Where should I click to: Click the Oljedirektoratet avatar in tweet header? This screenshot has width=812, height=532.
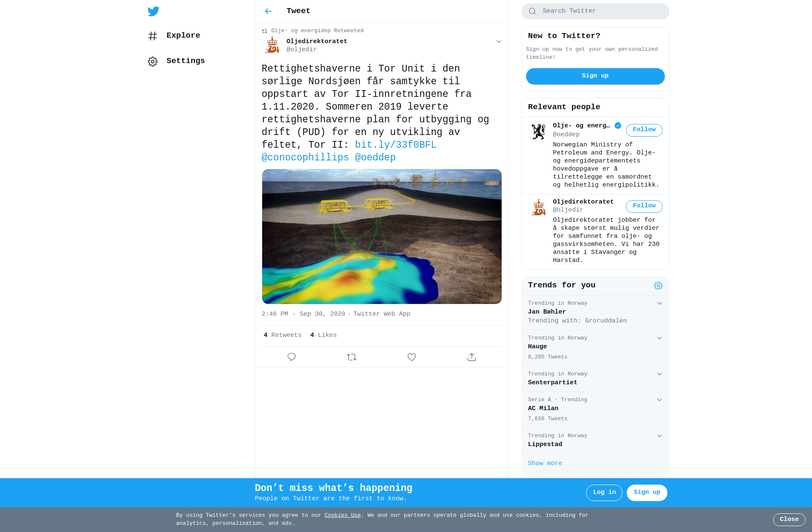(272, 45)
